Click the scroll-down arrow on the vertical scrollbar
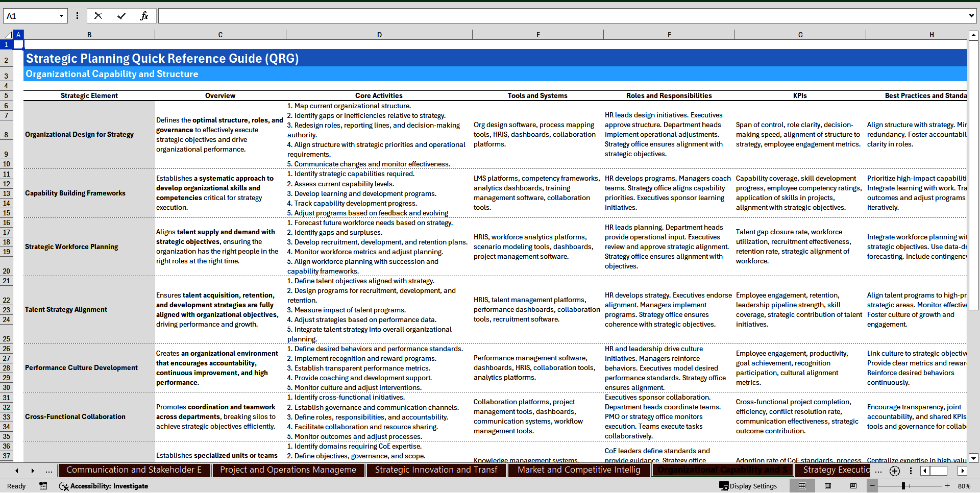This screenshot has width=980, height=493. pyautogui.click(x=974, y=458)
